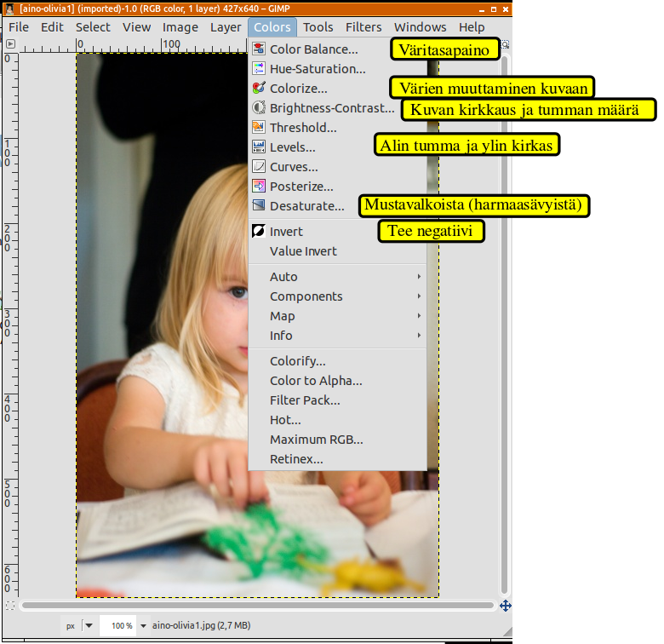Click the Color Balance icon in Colors menu
This screenshot has width=664, height=644.
(x=259, y=49)
